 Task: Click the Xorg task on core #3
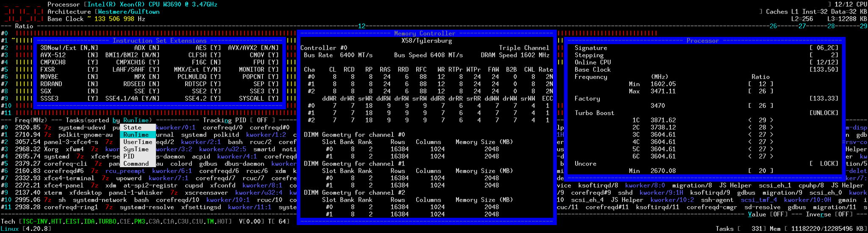51,149
